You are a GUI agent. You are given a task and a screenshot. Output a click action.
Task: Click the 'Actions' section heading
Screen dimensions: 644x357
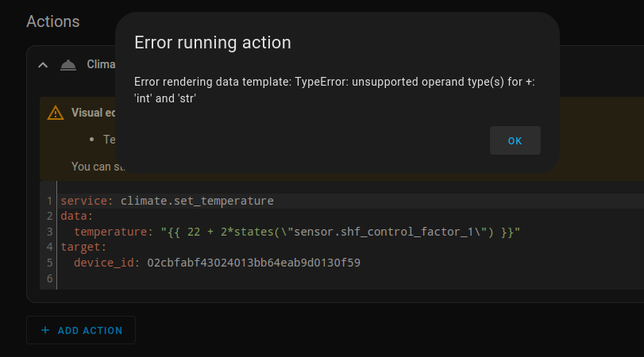click(53, 21)
